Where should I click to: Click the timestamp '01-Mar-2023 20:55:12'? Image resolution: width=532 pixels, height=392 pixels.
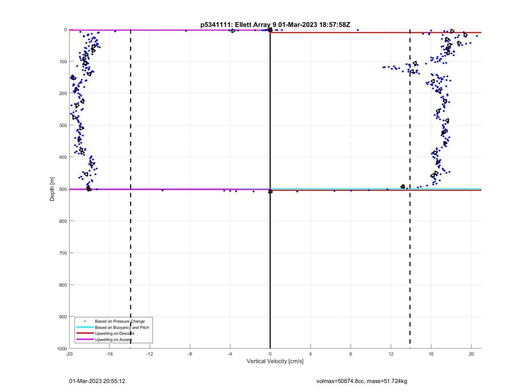click(97, 381)
